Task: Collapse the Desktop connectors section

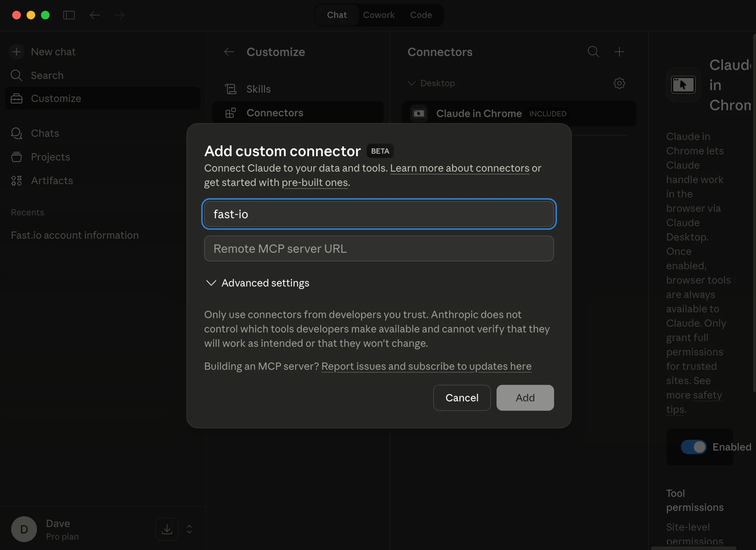Action: click(x=411, y=83)
